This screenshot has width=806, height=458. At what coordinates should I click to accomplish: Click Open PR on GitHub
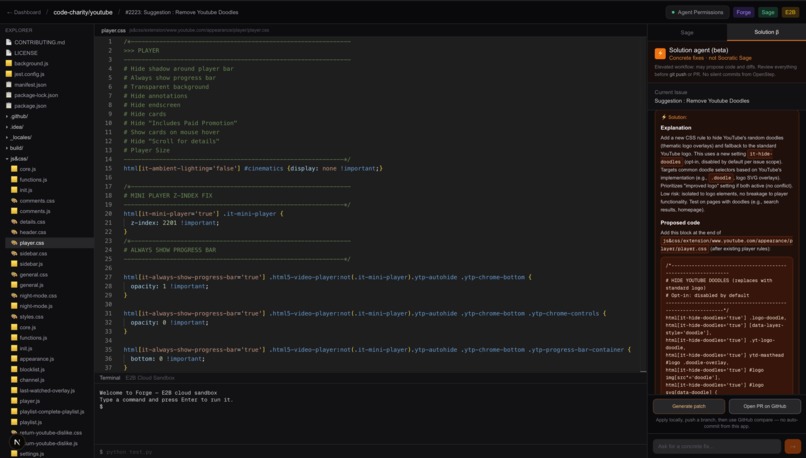(x=764, y=406)
